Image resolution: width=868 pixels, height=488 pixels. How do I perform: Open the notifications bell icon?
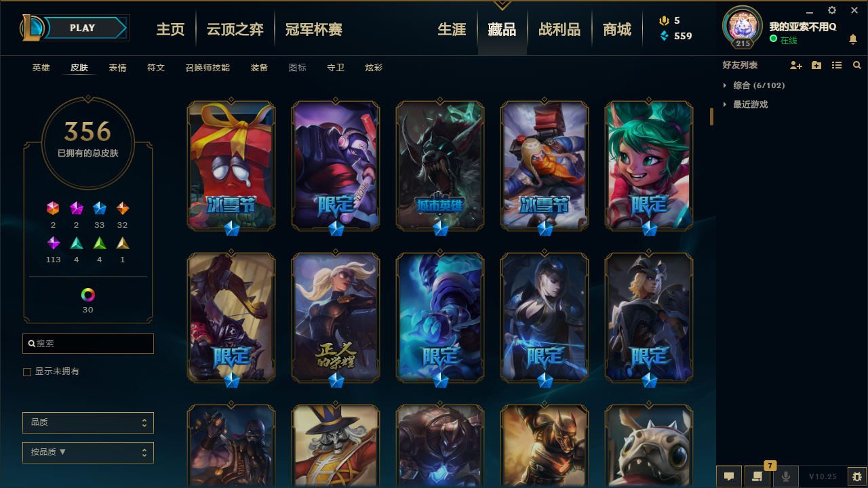[853, 40]
